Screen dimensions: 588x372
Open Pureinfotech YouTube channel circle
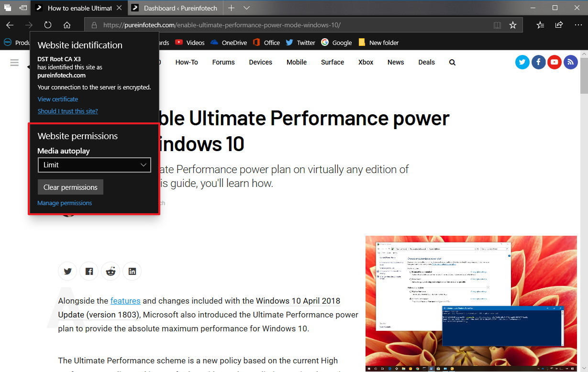(x=555, y=62)
